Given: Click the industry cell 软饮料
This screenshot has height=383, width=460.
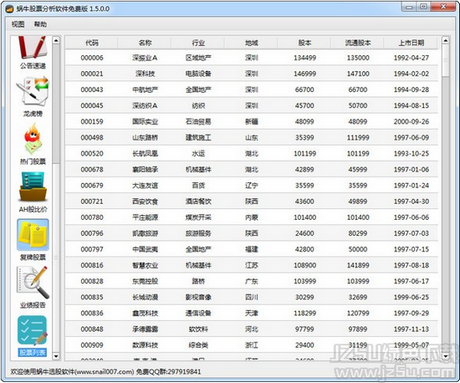Looking at the screenshot, I should click(x=198, y=329).
